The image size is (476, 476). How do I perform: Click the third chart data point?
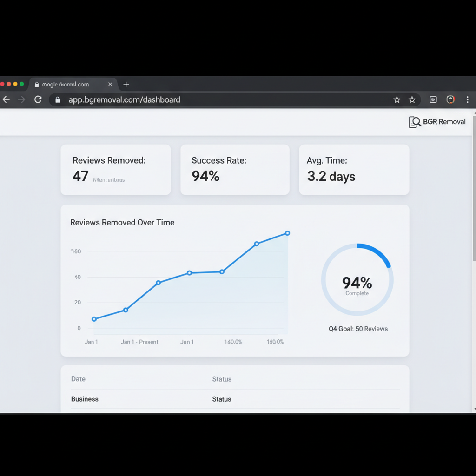tap(158, 283)
